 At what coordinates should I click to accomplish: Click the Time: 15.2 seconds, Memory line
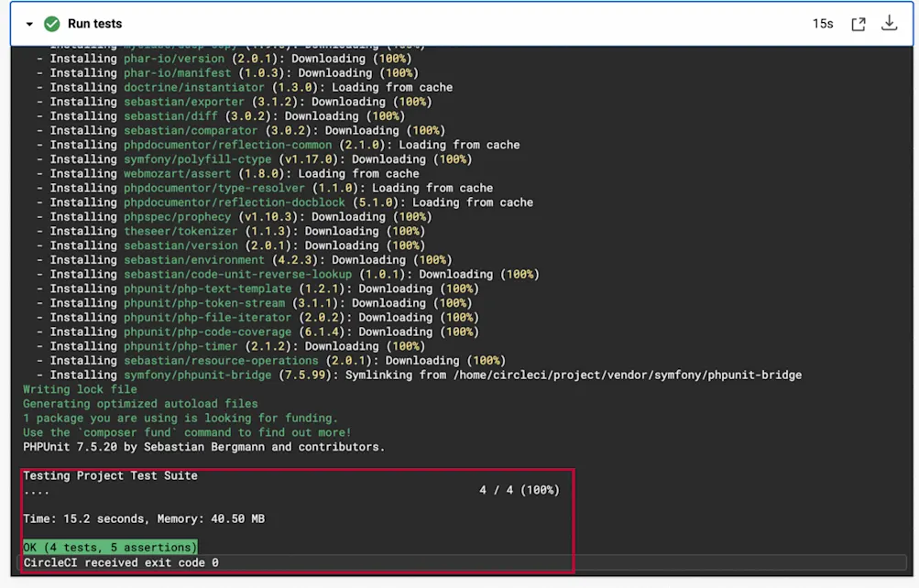(x=144, y=518)
